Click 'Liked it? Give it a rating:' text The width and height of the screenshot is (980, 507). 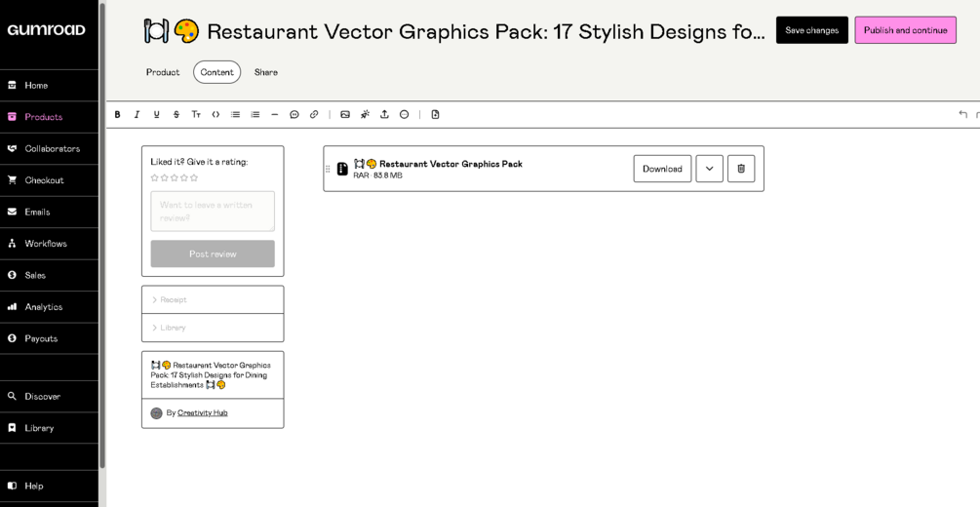[199, 162]
